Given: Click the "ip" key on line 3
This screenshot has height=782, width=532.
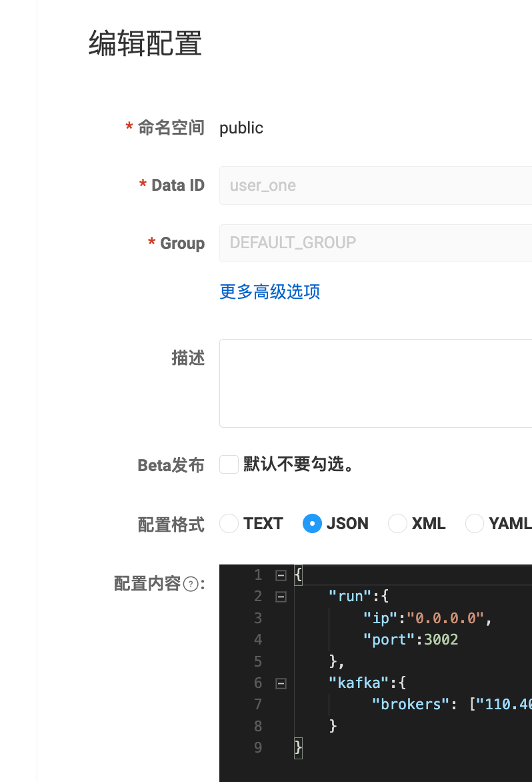Looking at the screenshot, I should coord(381,619).
